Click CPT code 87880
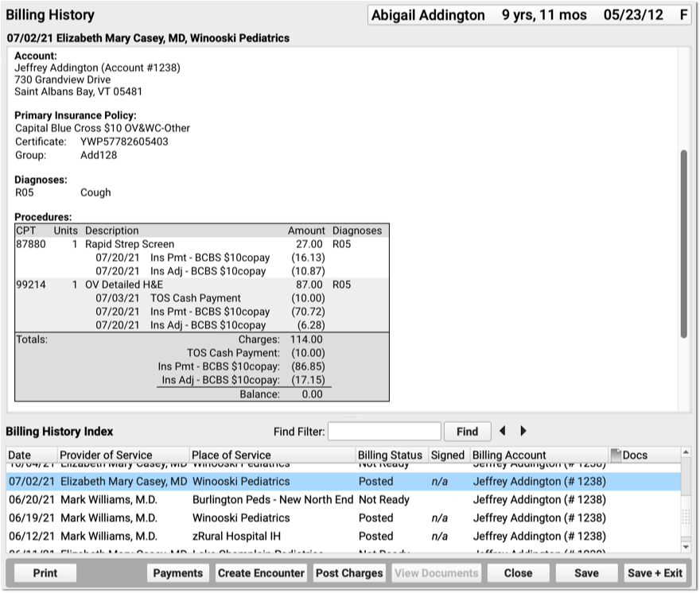 31,244
